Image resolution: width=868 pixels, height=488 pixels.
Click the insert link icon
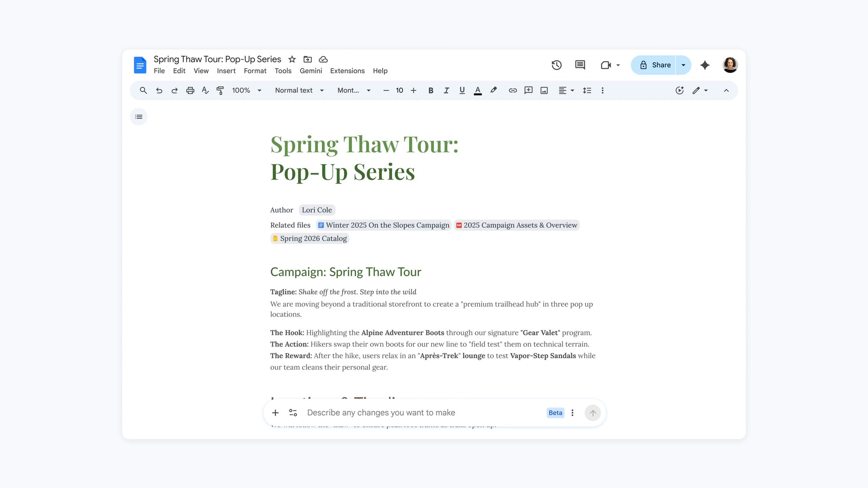[x=513, y=90]
